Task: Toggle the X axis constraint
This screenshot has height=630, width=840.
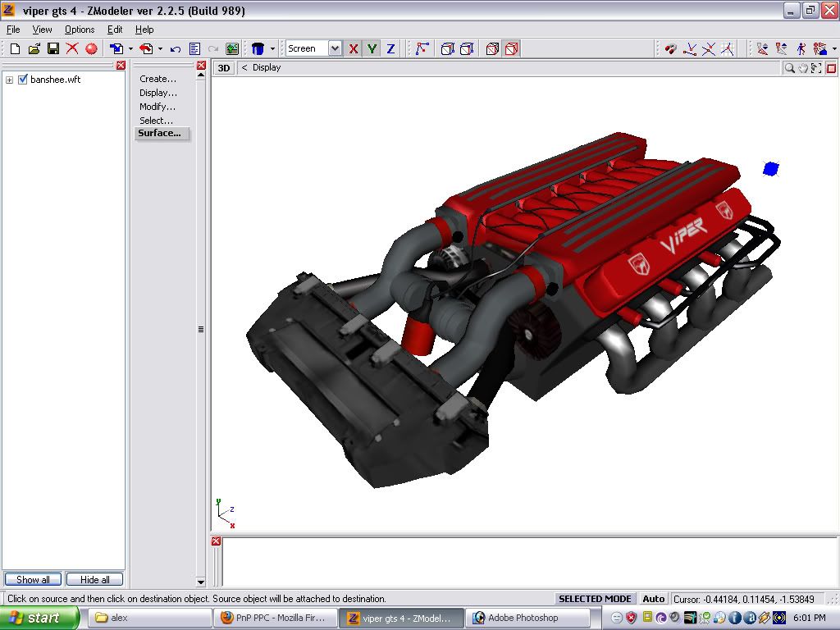Action: click(x=354, y=49)
